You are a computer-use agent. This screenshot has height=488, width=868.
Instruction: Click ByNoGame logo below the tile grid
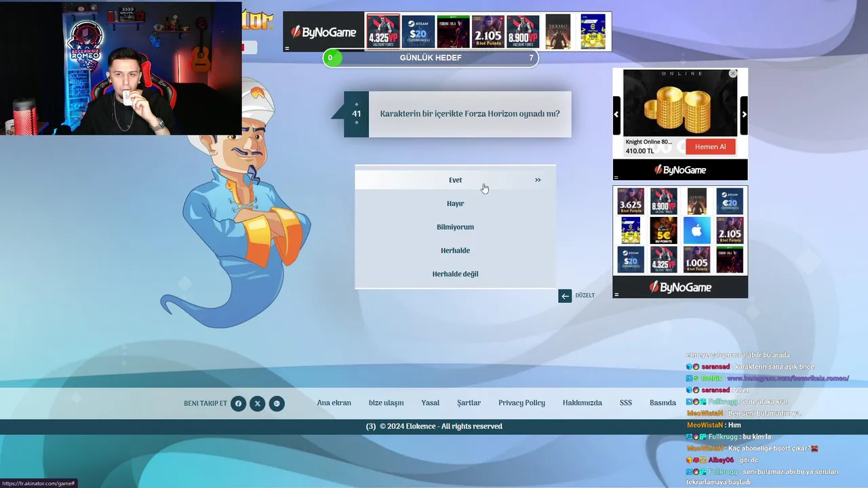tap(680, 287)
